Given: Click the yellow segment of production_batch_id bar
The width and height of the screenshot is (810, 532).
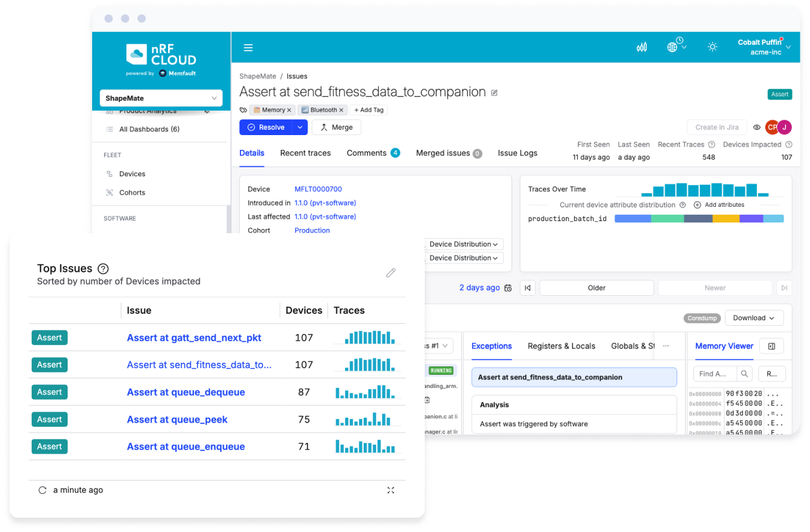Looking at the screenshot, I should click(726, 219).
